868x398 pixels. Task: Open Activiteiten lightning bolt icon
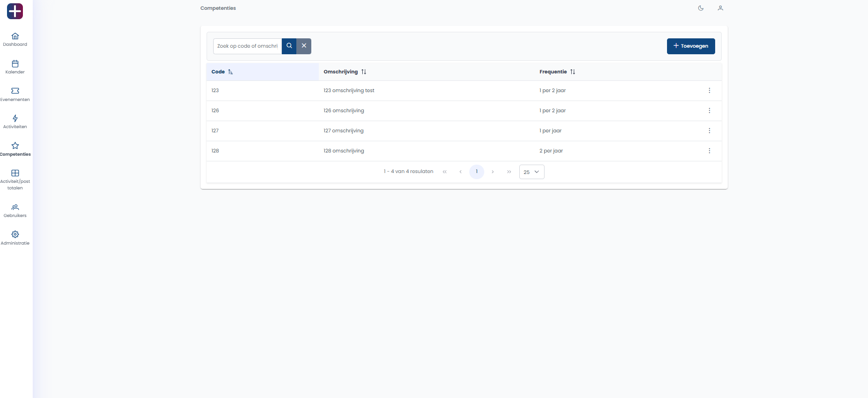pyautogui.click(x=15, y=118)
